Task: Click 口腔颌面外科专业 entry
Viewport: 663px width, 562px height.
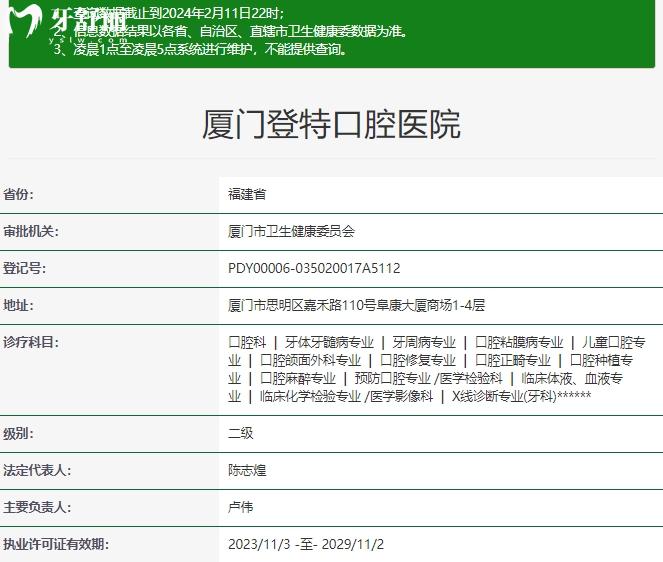Action: point(310,360)
